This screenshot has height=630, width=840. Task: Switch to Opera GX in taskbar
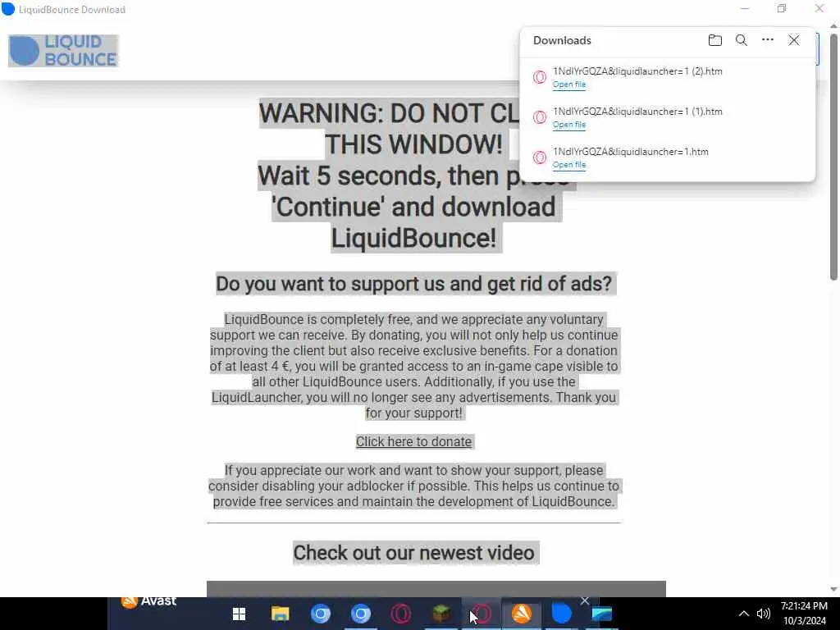click(x=481, y=614)
